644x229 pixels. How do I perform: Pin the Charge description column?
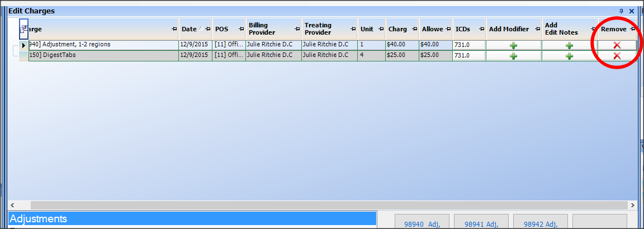tap(174, 29)
